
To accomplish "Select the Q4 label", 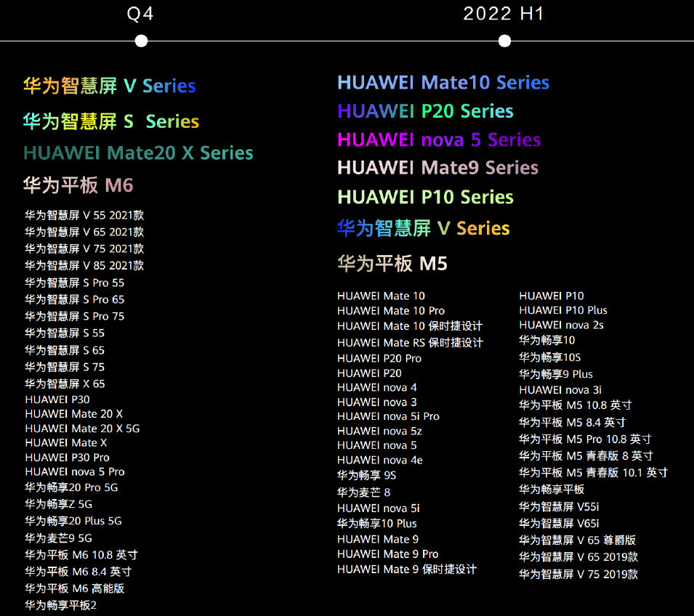I will click(140, 14).
